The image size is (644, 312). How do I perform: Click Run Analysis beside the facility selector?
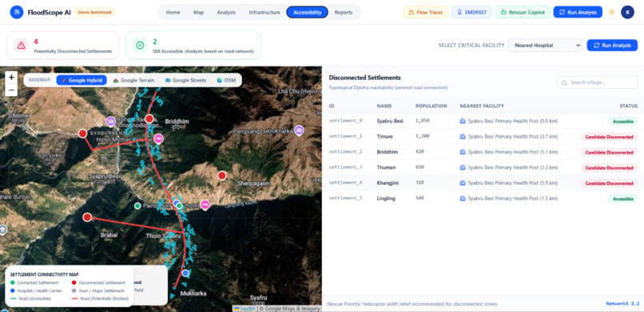(x=612, y=46)
